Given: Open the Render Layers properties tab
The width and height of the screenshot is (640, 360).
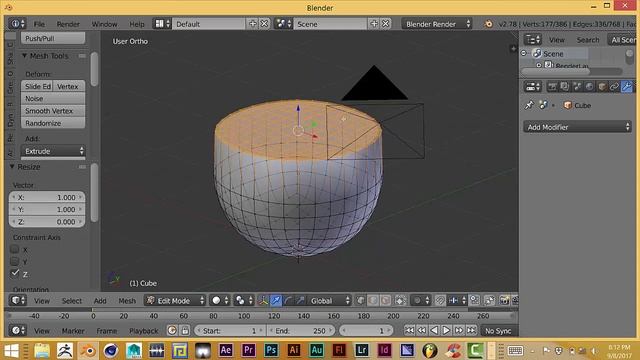Looking at the screenshot, I should [x=565, y=87].
